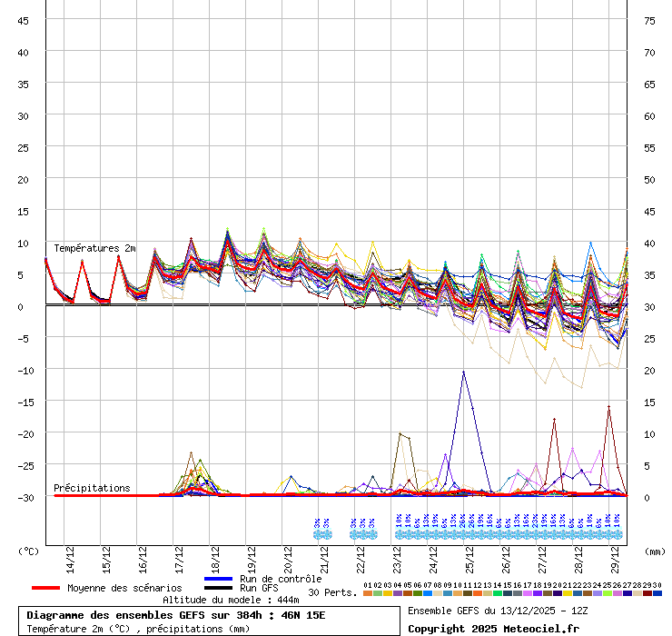Click the Altitude du modele 444m text
Viewport: 672px width, 636px height.
[x=231, y=601]
